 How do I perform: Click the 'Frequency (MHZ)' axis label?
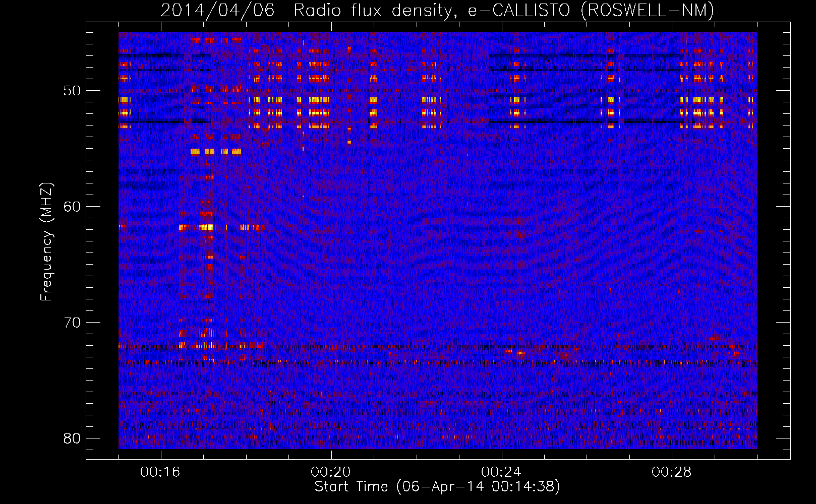pos(46,242)
